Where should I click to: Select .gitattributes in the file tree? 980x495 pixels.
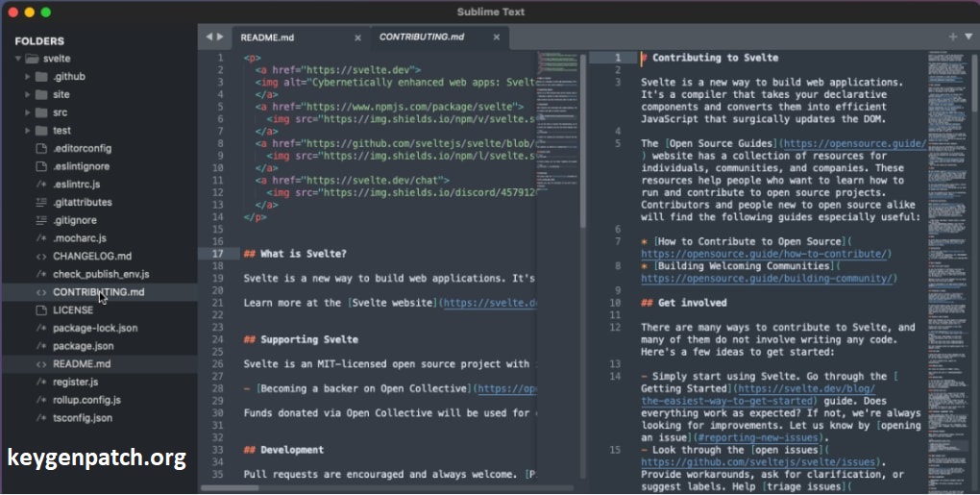[x=83, y=203]
